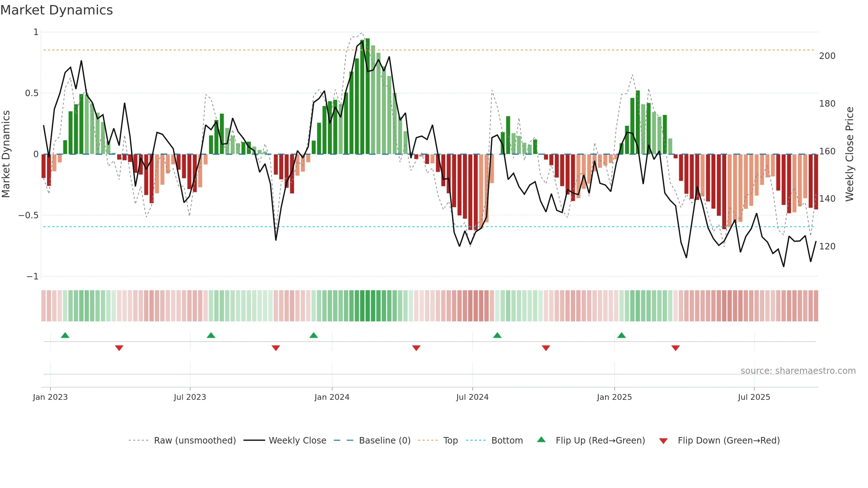This screenshot has height=488, width=868.
Task: Toggle the Bottom legend entry
Action: (x=494, y=440)
